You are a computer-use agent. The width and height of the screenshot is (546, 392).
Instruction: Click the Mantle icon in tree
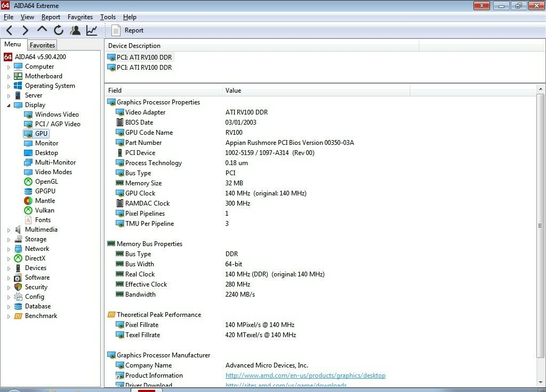(28, 201)
